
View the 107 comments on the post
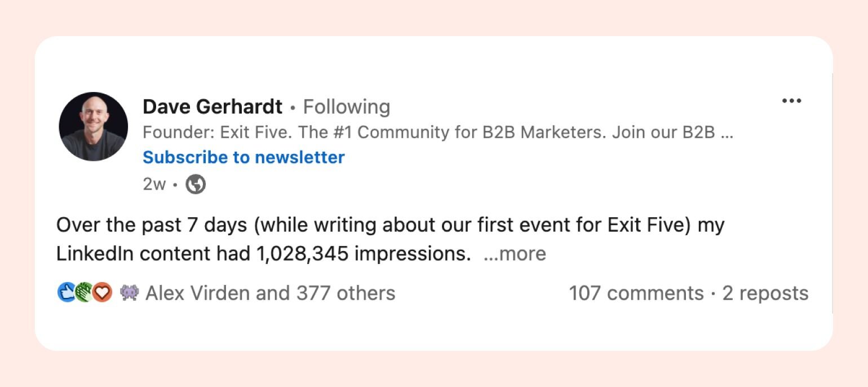pyautogui.click(x=636, y=293)
